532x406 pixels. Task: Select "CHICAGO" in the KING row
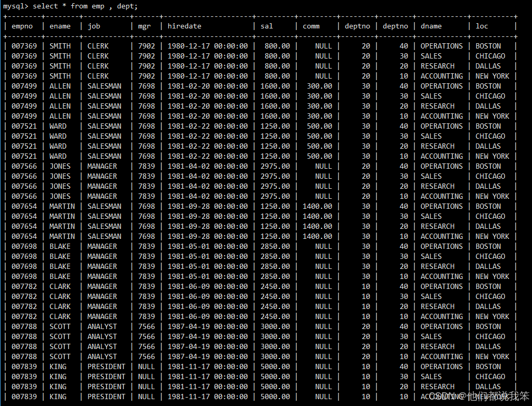[x=490, y=376]
